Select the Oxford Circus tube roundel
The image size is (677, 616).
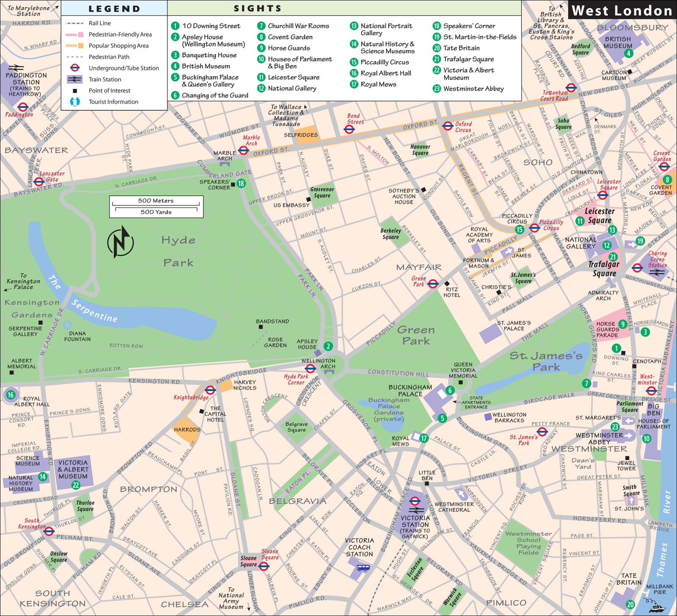[448, 126]
